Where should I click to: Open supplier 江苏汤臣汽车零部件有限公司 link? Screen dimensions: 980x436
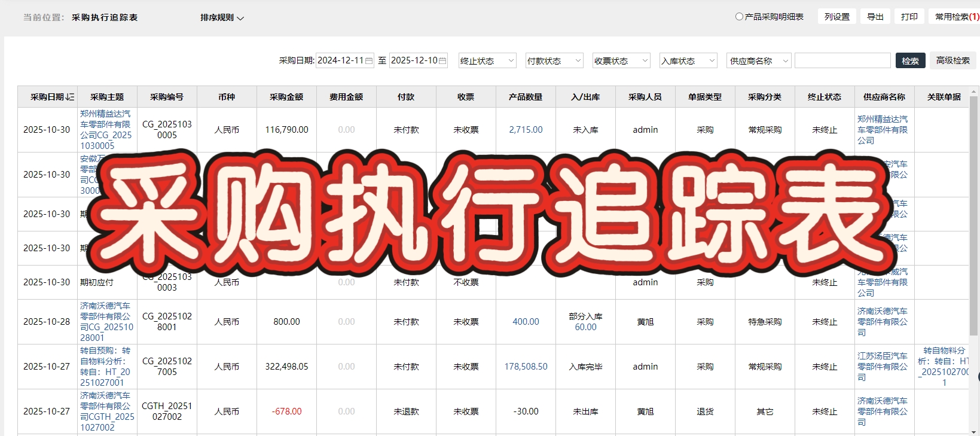click(883, 367)
